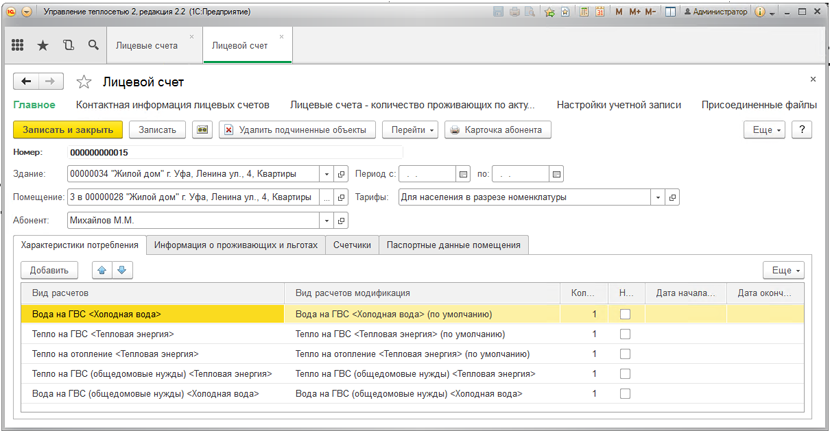Image resolution: width=830 pixels, height=431 pixels.
Task: Expand the Абонент dropdown arrow
Action: (326, 220)
